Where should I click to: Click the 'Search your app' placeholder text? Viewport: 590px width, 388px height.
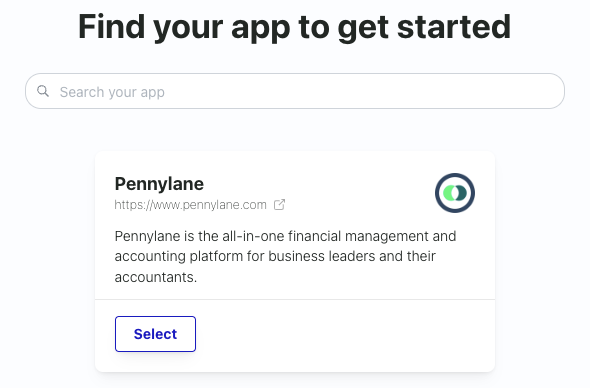[112, 92]
